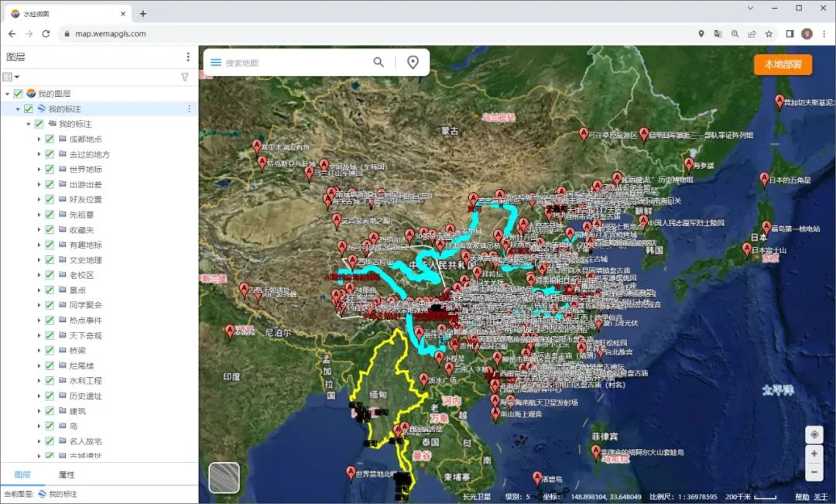Click the geolocation crosshair icon on map
This screenshot has height=504, width=836.
pyautogui.click(x=814, y=435)
